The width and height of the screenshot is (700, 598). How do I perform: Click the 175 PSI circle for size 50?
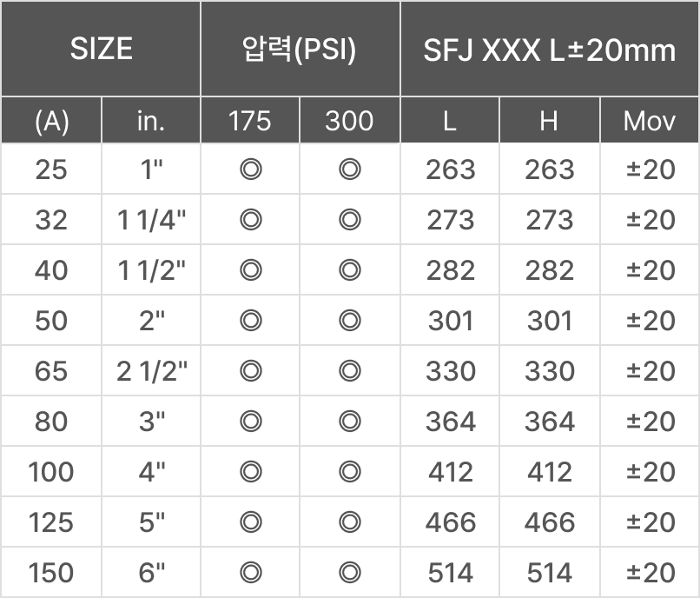(x=251, y=321)
